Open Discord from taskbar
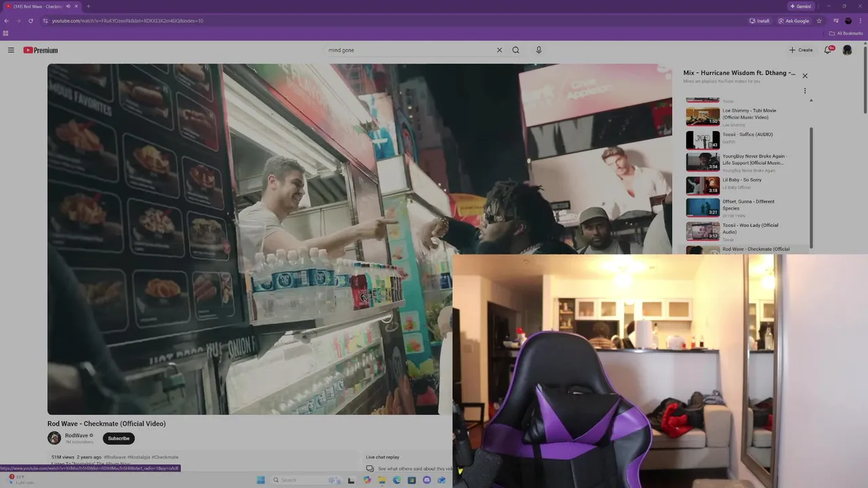868x488 pixels. pos(427,480)
